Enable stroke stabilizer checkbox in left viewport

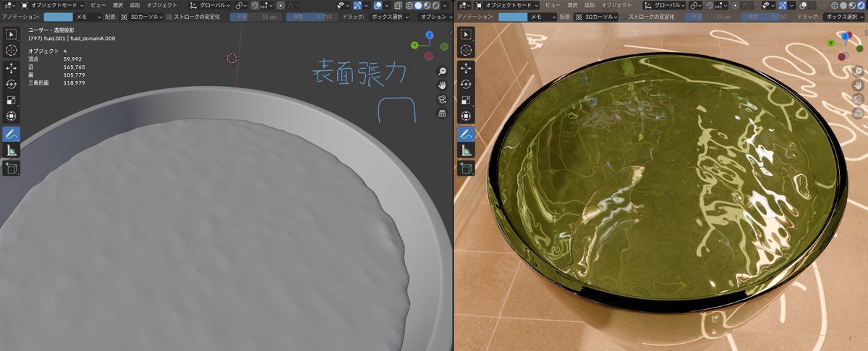click(169, 16)
